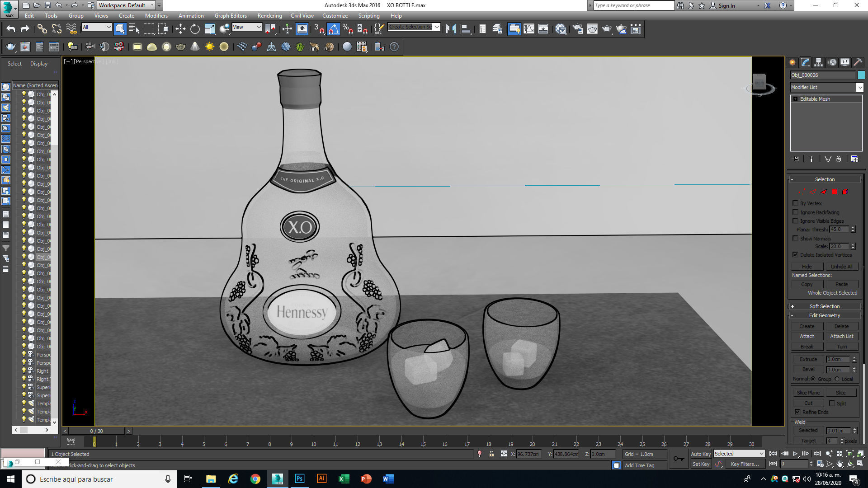Click the time slider 0 / 30
Screen dimensions: 868x488
point(97,431)
